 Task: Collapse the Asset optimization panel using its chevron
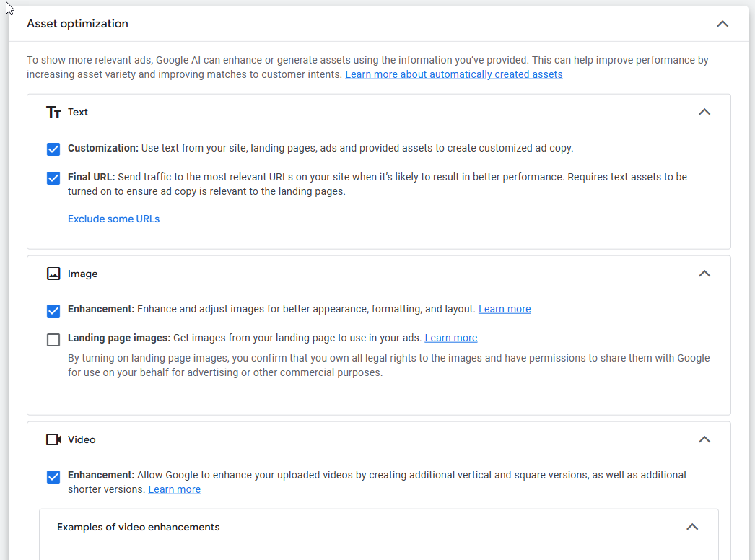click(722, 24)
